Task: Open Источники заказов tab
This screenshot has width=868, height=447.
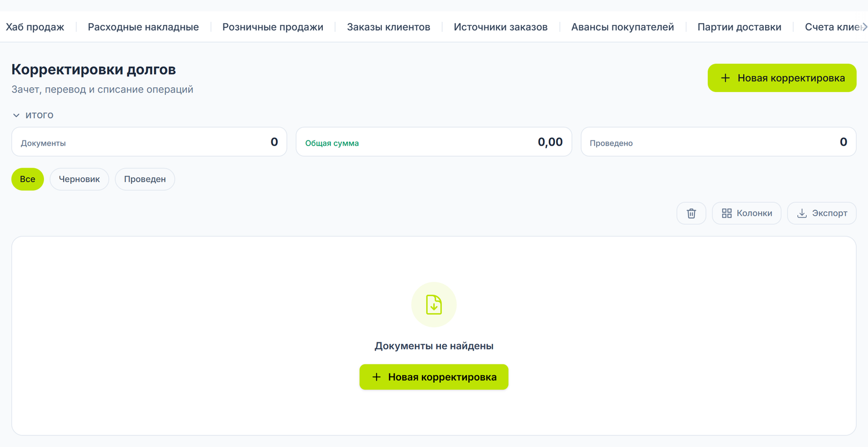Action: pos(501,27)
